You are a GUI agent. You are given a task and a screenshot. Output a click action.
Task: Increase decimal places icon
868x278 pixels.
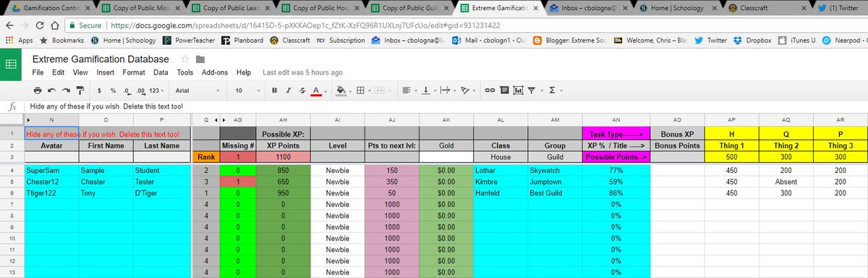[x=142, y=90]
